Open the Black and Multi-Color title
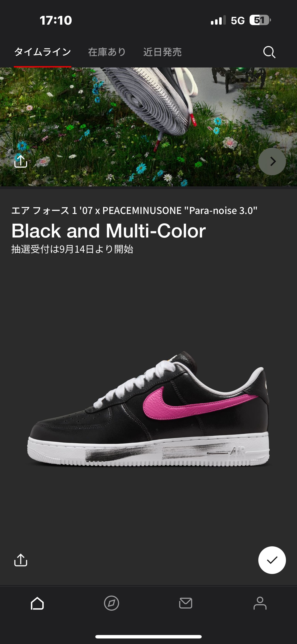The width and height of the screenshot is (297, 644). pos(108,231)
